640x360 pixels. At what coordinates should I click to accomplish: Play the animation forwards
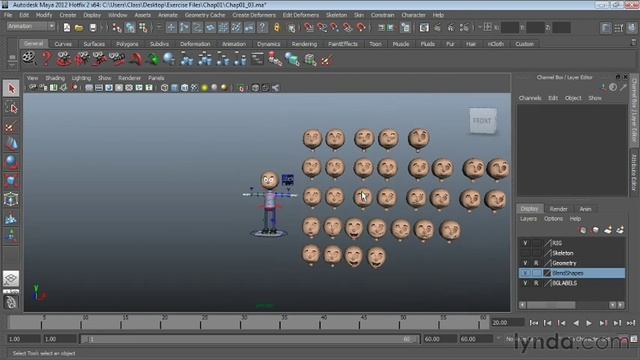point(589,323)
